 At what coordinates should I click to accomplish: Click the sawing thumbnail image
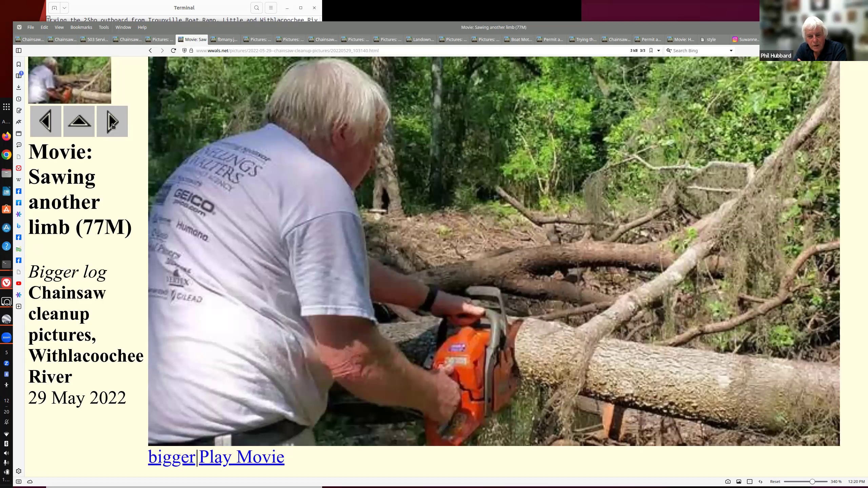[70, 80]
